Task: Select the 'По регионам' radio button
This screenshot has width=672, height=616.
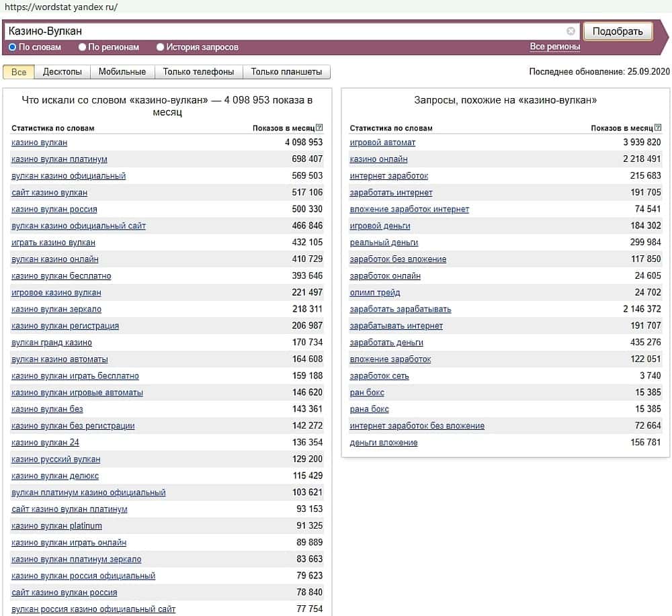Action: [83, 47]
